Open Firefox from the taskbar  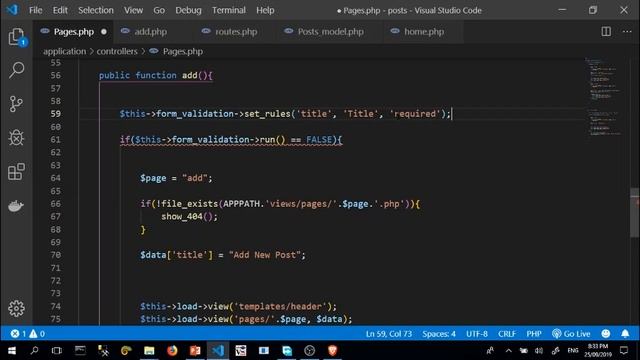[x=172, y=351]
